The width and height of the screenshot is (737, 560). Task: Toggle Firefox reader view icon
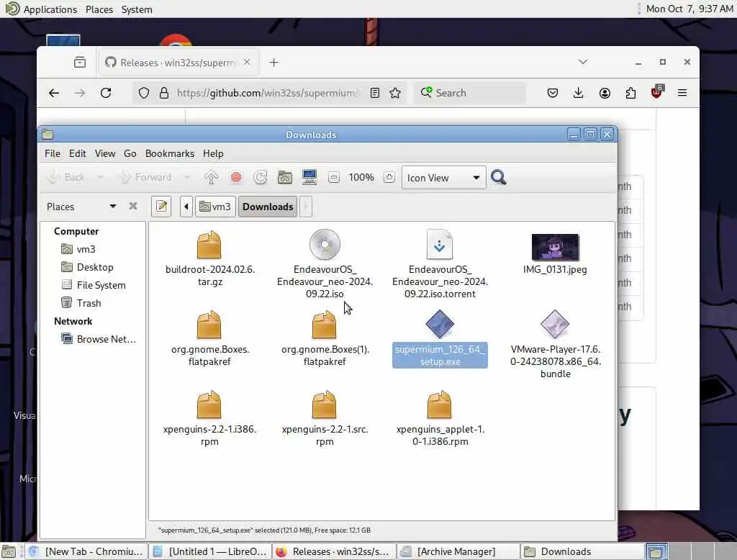tap(374, 93)
